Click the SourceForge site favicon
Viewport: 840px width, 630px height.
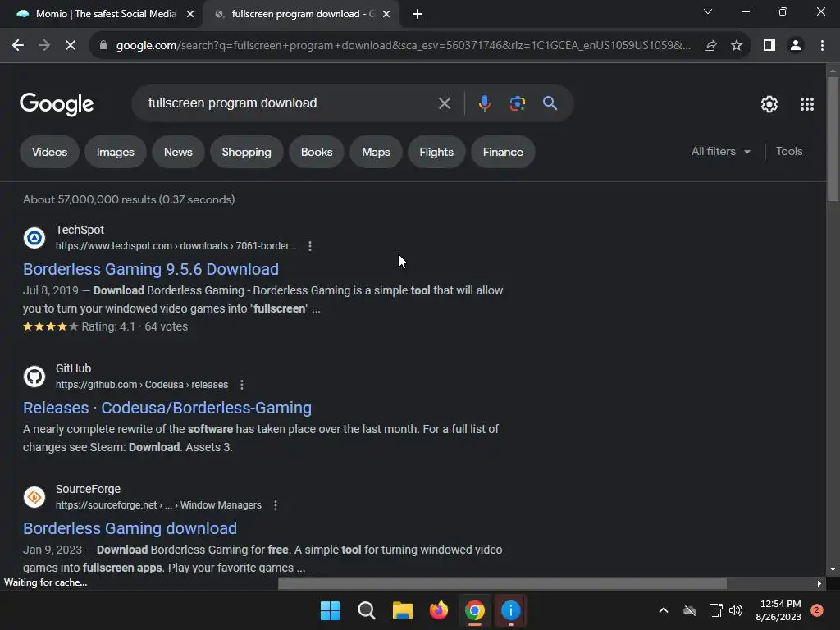coord(34,497)
